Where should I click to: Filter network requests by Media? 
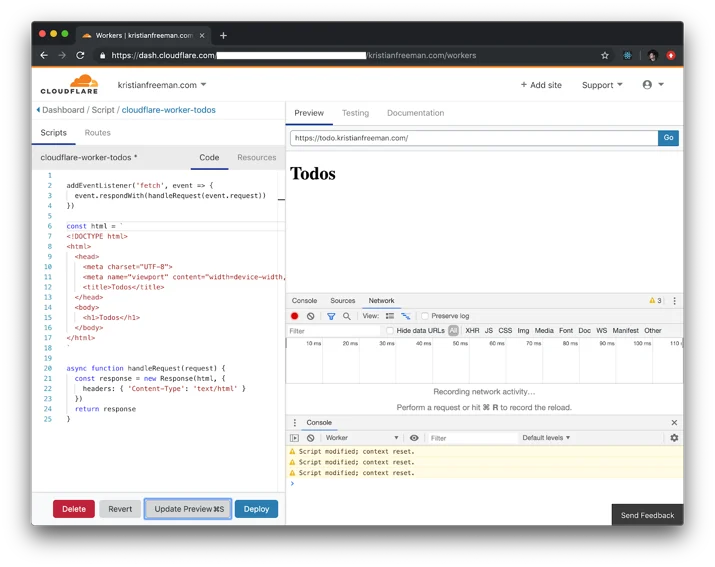(544, 331)
